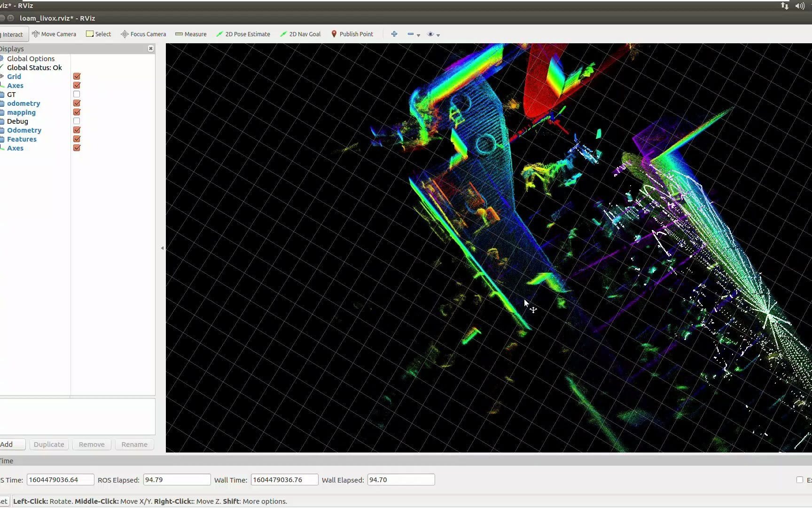This screenshot has width=812, height=508.
Task: Click inside the Wall Time field
Action: click(x=284, y=479)
